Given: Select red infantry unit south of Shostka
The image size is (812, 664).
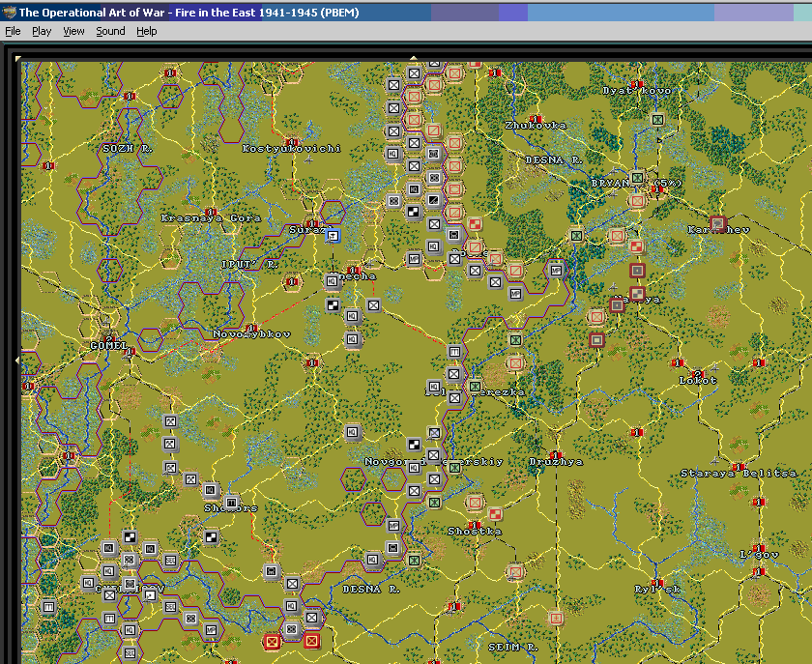Looking at the screenshot, I should 515,572.
